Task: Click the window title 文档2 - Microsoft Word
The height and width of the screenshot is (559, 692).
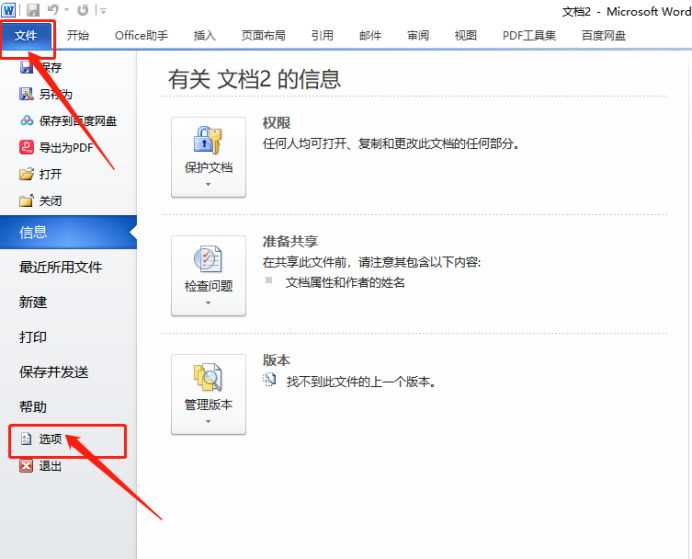Action: click(x=626, y=11)
